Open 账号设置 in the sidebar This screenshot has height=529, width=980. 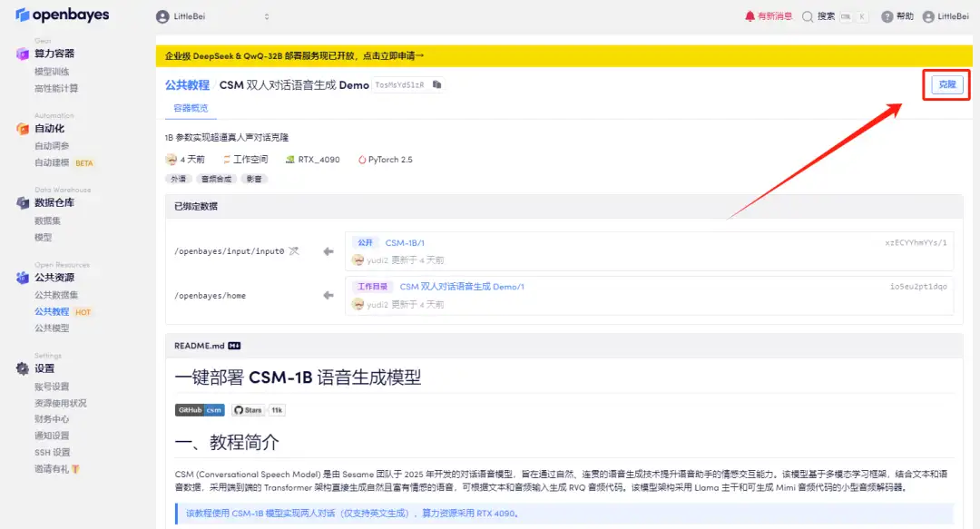(x=52, y=387)
